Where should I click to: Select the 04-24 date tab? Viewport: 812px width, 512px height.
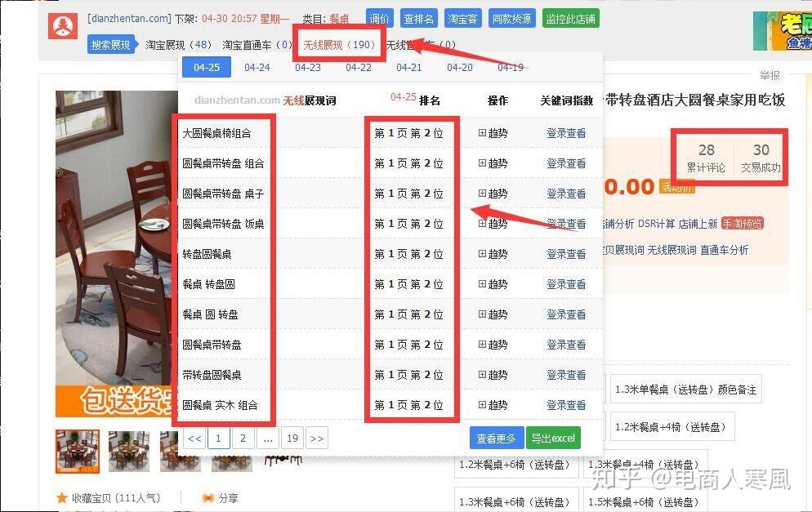tap(257, 67)
